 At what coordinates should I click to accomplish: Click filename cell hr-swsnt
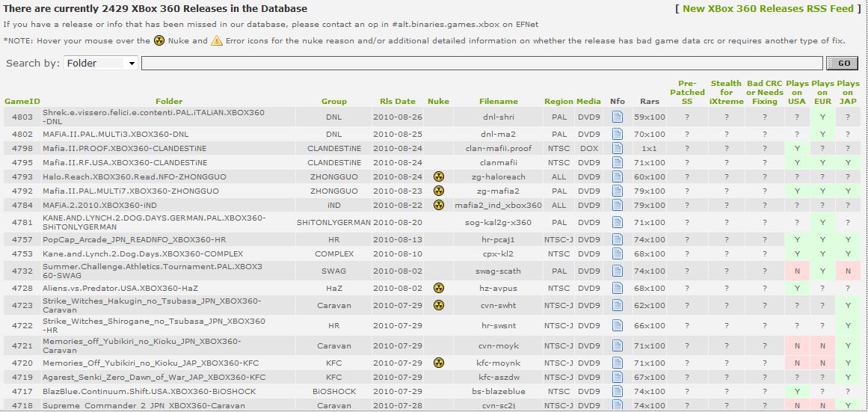tap(499, 325)
